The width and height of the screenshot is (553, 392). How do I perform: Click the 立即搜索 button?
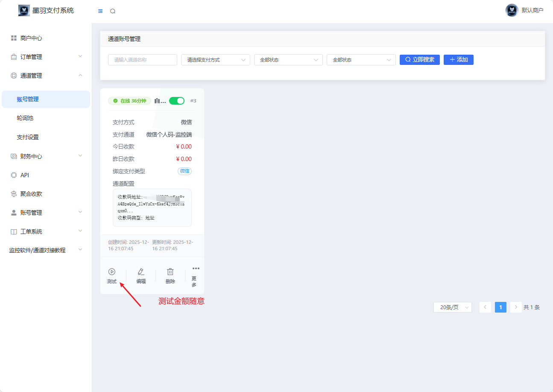pyautogui.click(x=419, y=60)
